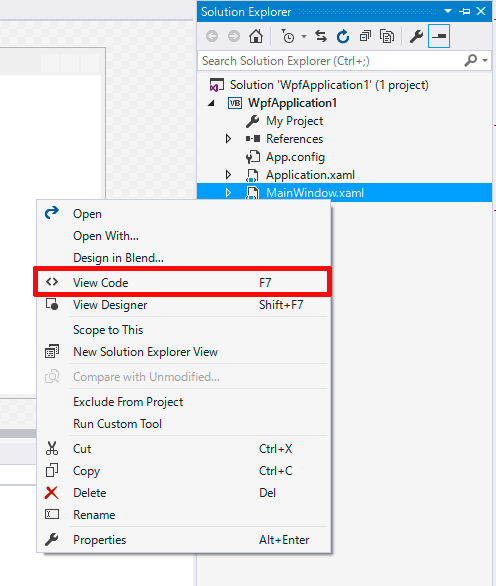Screen dimensions: 496x586
Task: Choose View Designer from context menu
Action: click(x=183, y=305)
